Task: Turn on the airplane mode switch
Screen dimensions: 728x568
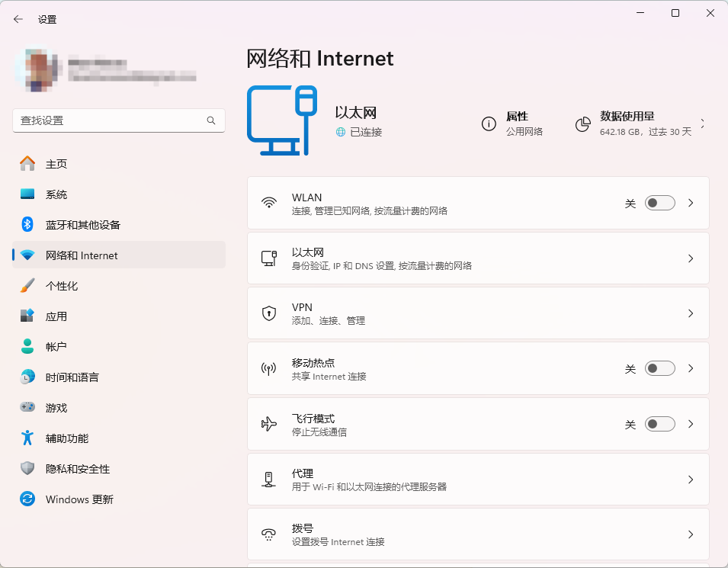Action: (659, 424)
